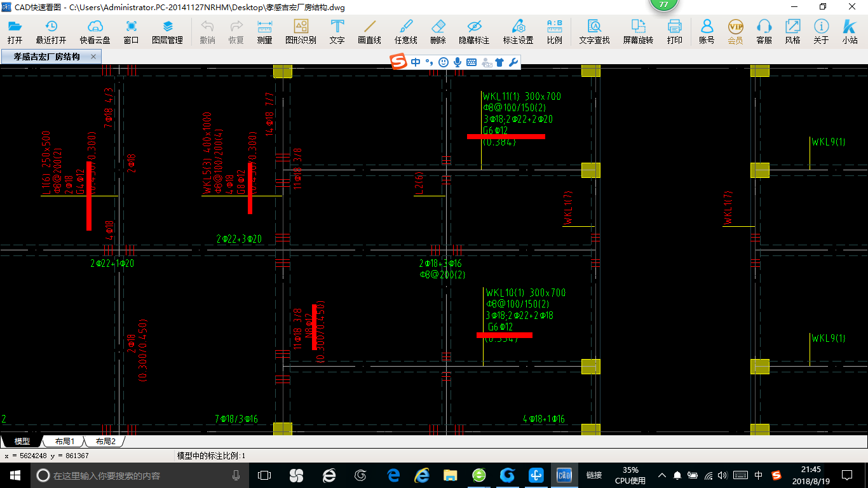868x488 pixels.
Task: Toggle 隐藏标注 hide annotations
Action: [x=474, y=32]
